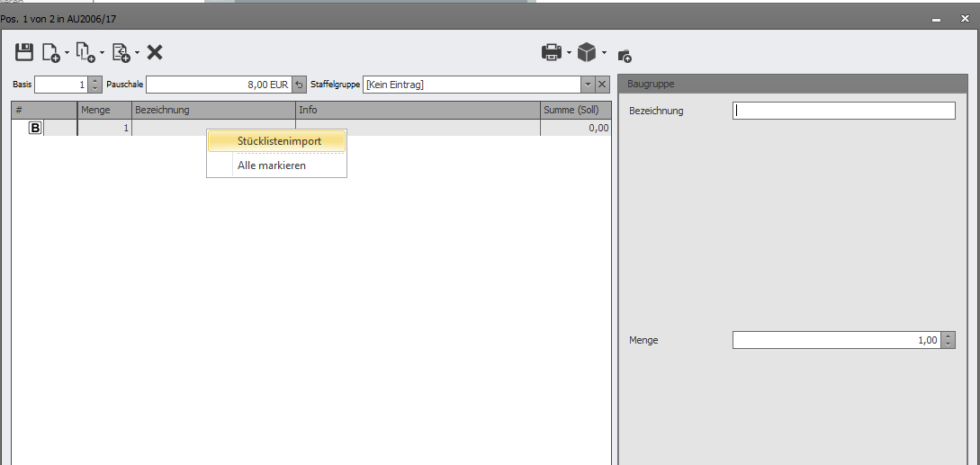This screenshot has width=980, height=465.
Task: Choose Stücklistenimport from context menu
Action: (x=279, y=141)
